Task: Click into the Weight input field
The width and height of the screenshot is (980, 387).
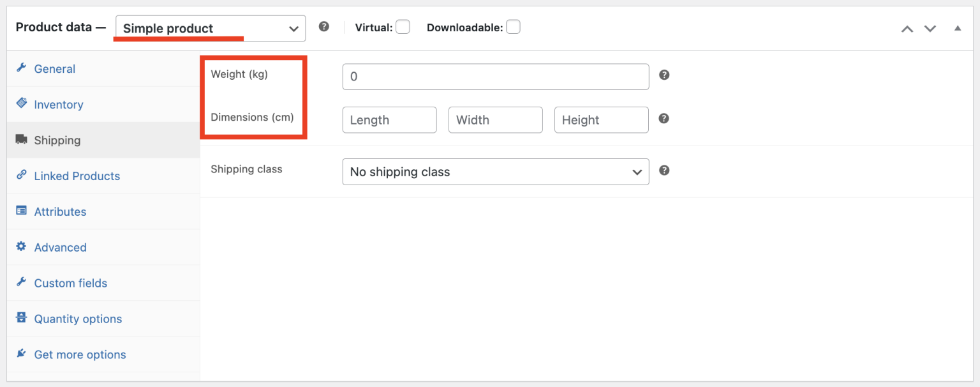Action: click(x=496, y=76)
